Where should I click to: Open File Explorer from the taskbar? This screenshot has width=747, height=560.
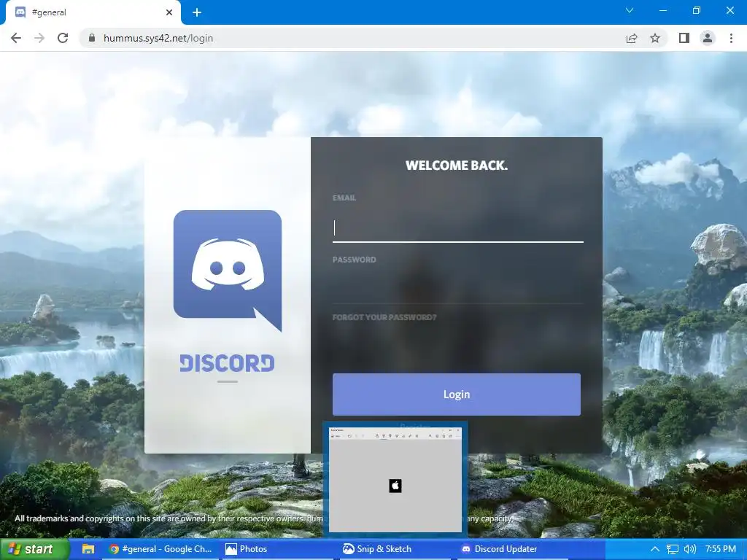[88, 549]
